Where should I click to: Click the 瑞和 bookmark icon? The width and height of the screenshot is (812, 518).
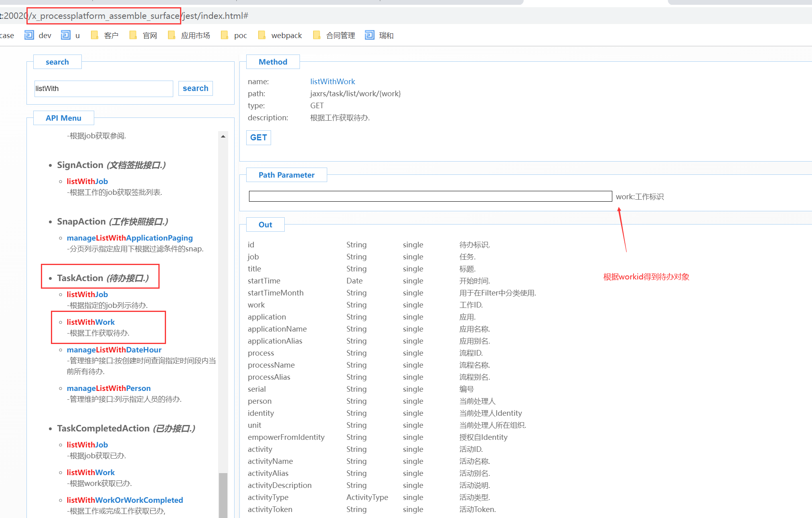(x=369, y=35)
